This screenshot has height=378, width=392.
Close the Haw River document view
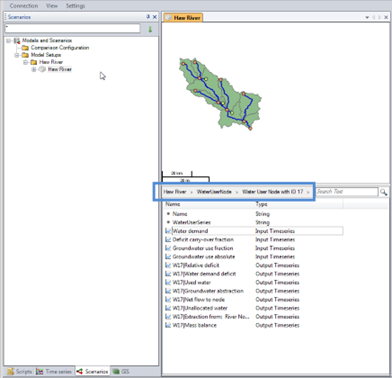[387, 18]
